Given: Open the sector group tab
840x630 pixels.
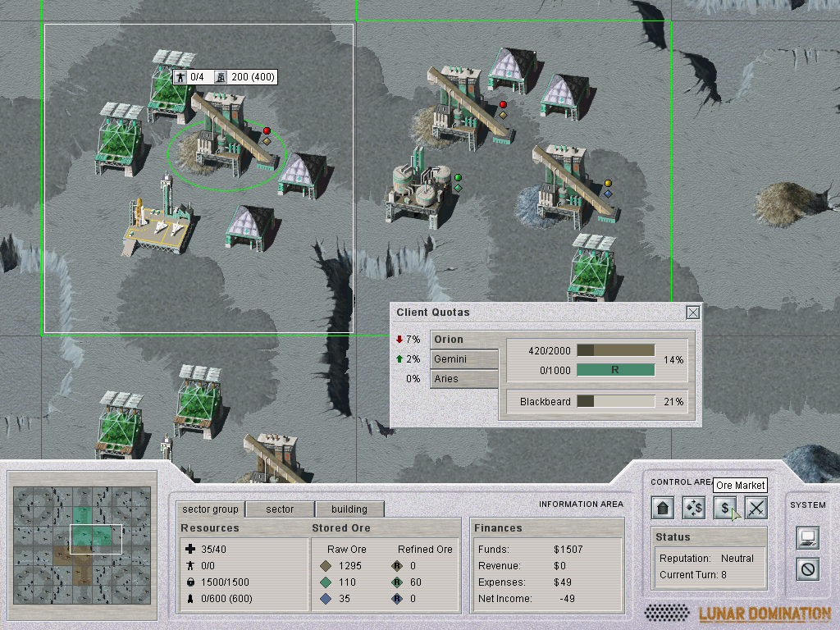Looking at the screenshot, I should 210,509.
